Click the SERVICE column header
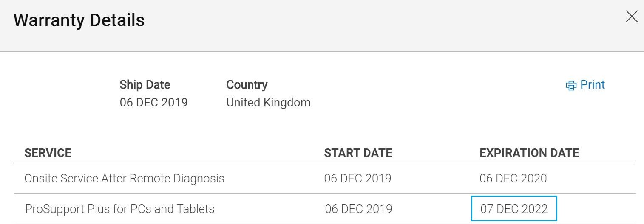 point(48,153)
